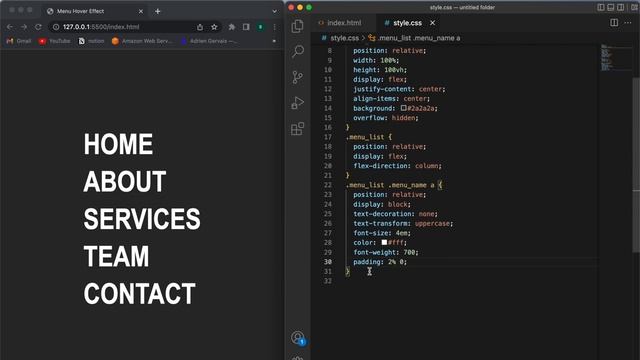Open a new browser tab
Screen dimensions: 640x360
click(158, 11)
